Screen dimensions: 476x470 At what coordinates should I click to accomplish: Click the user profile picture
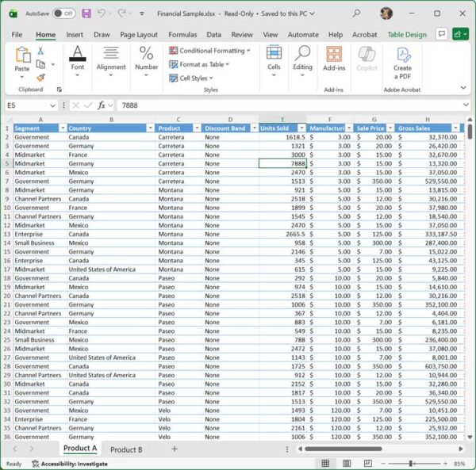[x=386, y=13]
